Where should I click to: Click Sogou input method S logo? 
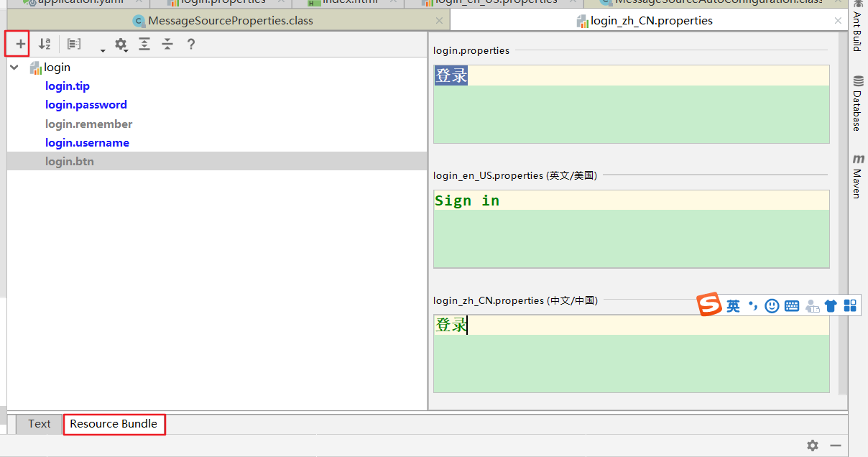tap(709, 305)
